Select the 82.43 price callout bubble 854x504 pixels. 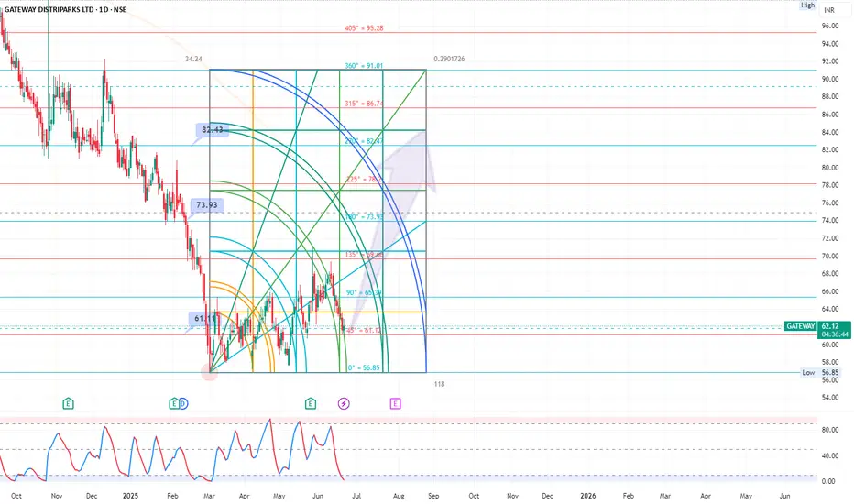[213, 130]
